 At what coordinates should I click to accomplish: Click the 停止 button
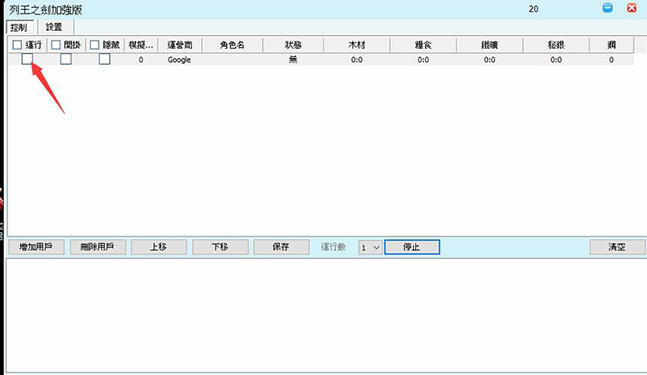tap(412, 247)
